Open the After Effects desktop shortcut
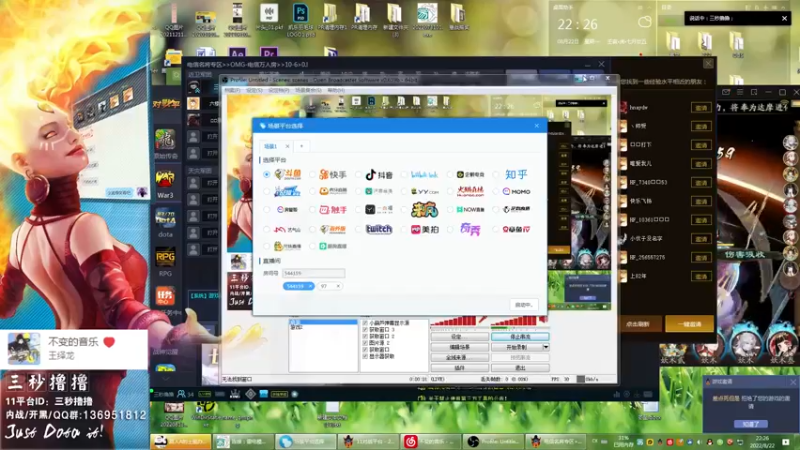 point(237,53)
